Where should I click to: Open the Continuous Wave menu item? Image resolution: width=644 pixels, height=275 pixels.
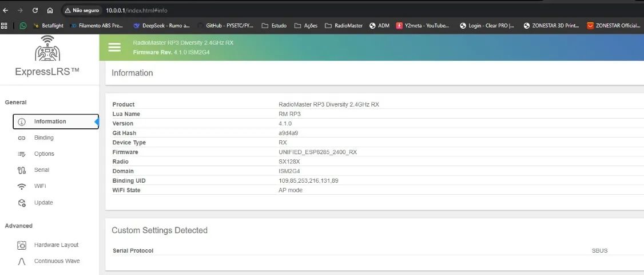point(57,261)
